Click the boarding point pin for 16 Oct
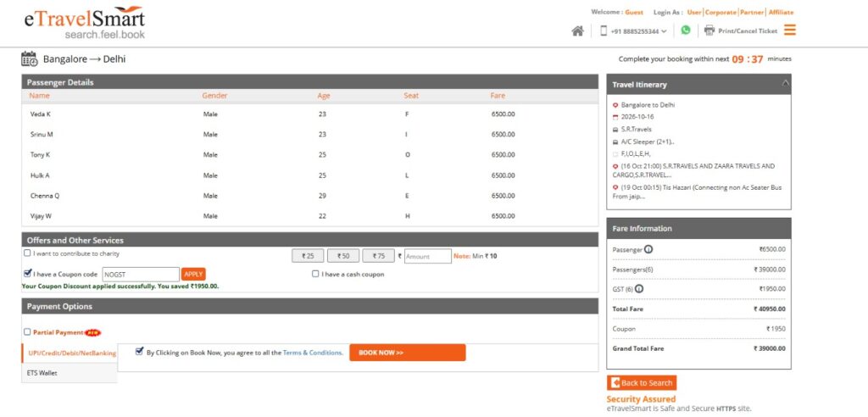 pos(615,166)
